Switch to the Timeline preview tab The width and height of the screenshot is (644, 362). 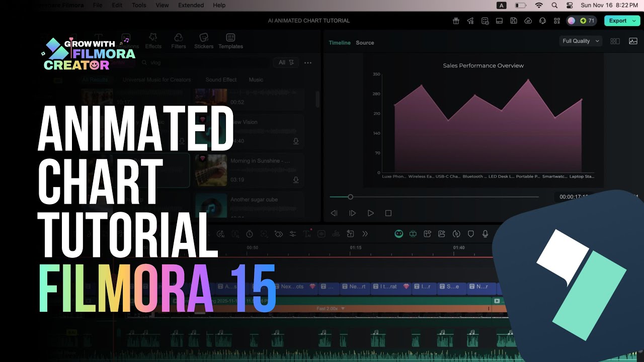(x=340, y=43)
